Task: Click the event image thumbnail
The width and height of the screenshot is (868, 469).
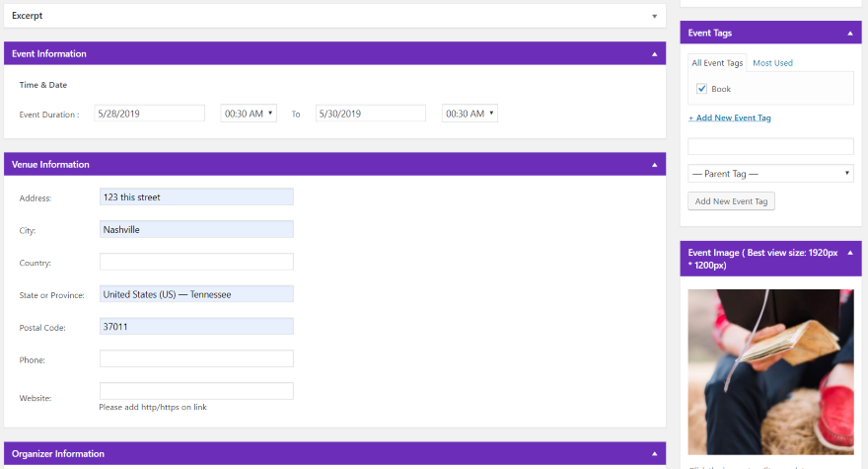Action: tap(770, 372)
